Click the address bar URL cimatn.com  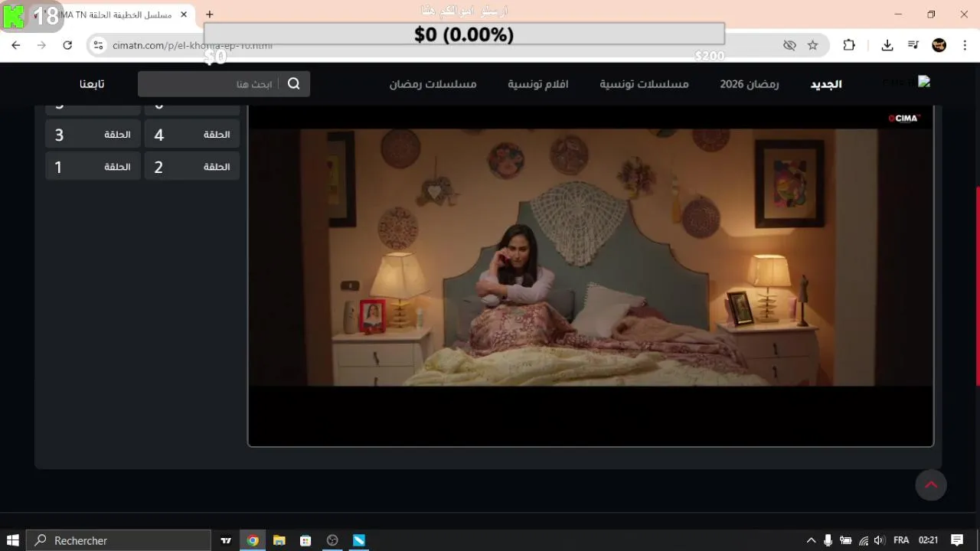click(192, 45)
